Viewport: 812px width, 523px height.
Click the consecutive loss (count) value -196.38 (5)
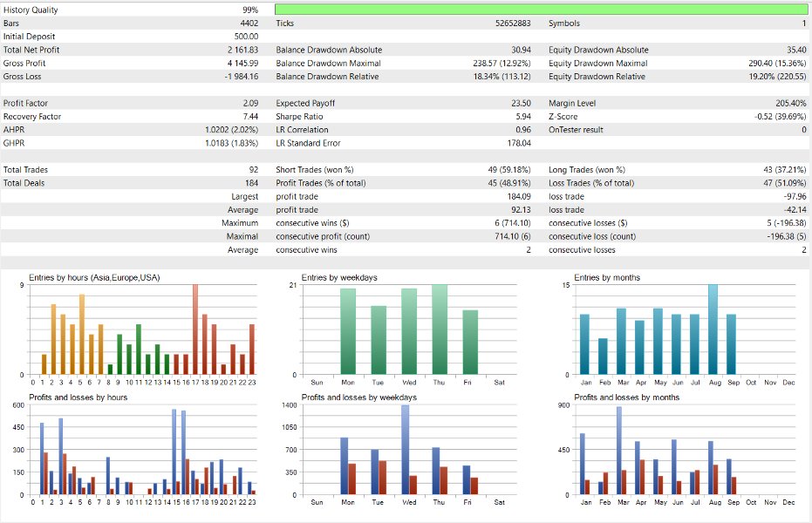pos(787,236)
